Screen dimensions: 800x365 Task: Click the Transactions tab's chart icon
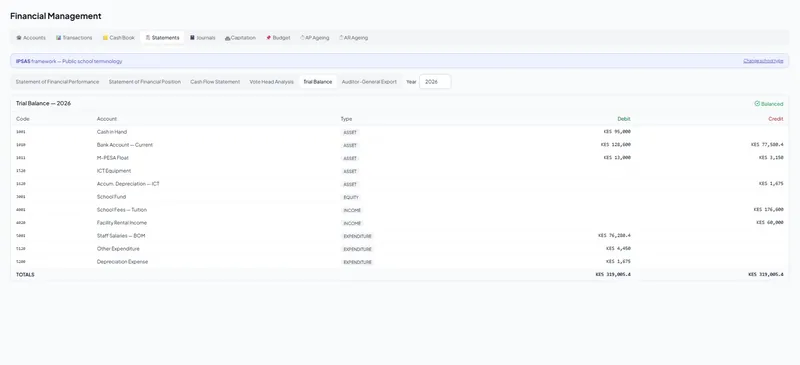59,38
